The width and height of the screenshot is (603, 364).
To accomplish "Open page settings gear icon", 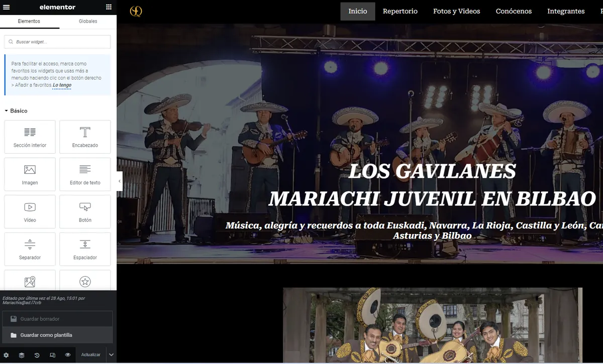I will pos(7,355).
